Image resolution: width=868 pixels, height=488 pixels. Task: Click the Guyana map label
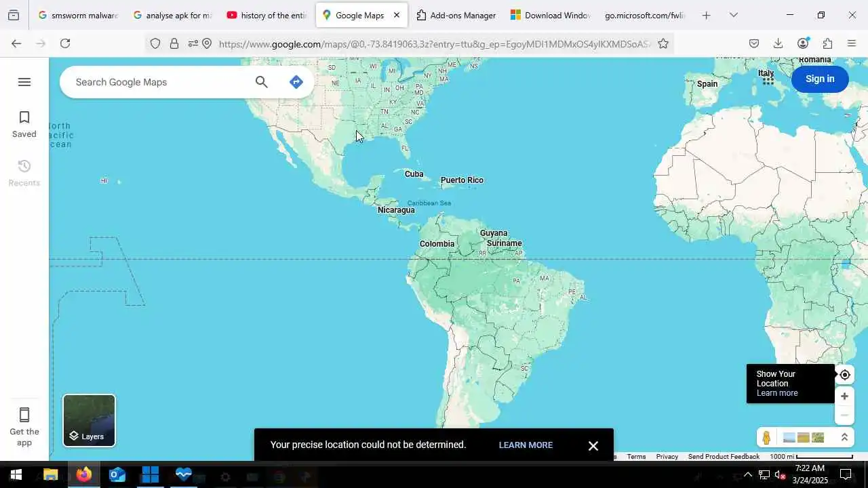point(494,233)
